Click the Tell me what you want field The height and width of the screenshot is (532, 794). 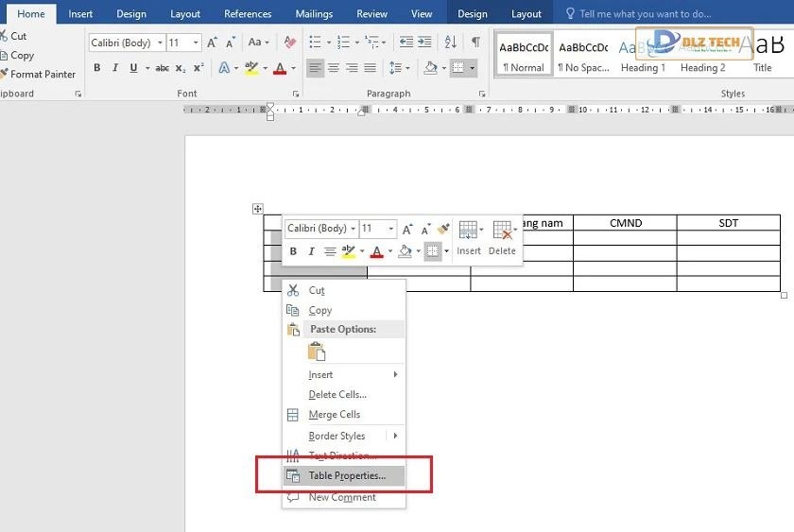645,14
